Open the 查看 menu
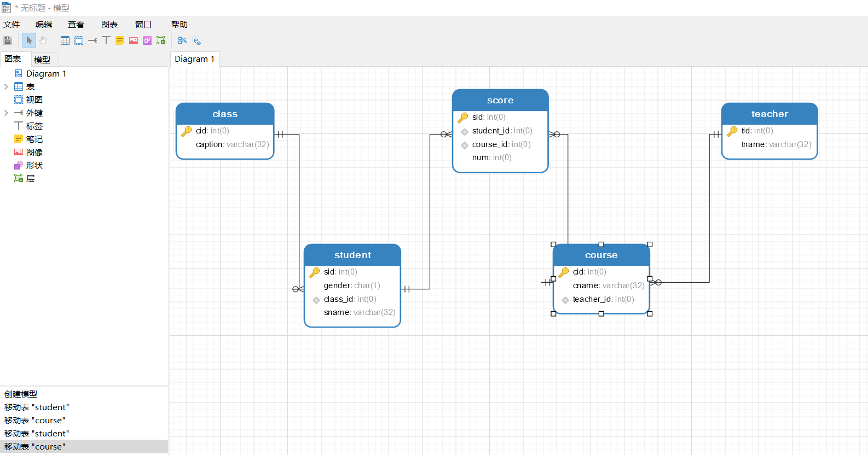 click(x=76, y=25)
